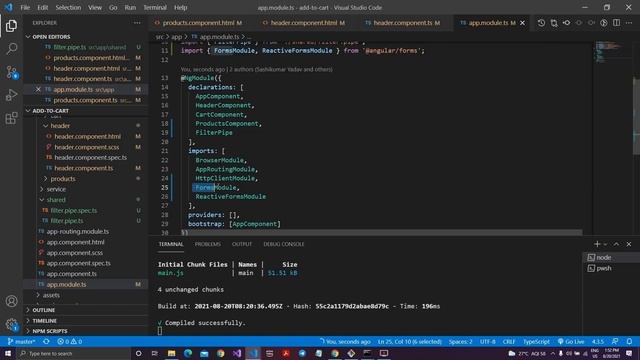Image resolution: width=640 pixels, height=360 pixels.
Task: Open the Terminal menu
Action: (155, 7)
